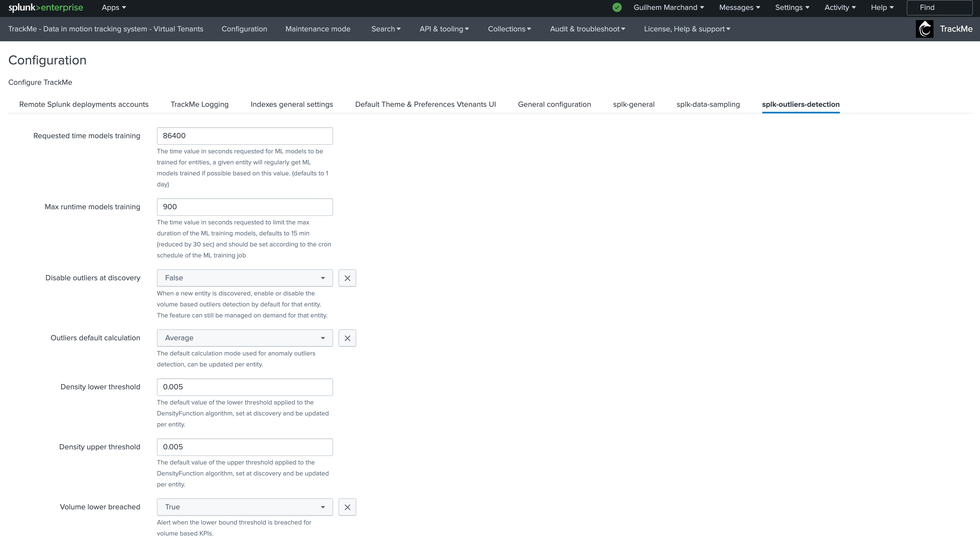The width and height of the screenshot is (980, 538).
Task: Clear the Outliers default calculation selection
Action: pyautogui.click(x=347, y=338)
